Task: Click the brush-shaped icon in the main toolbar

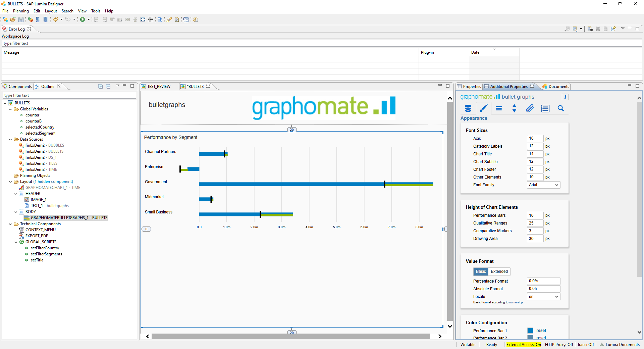Action: pyautogui.click(x=169, y=19)
